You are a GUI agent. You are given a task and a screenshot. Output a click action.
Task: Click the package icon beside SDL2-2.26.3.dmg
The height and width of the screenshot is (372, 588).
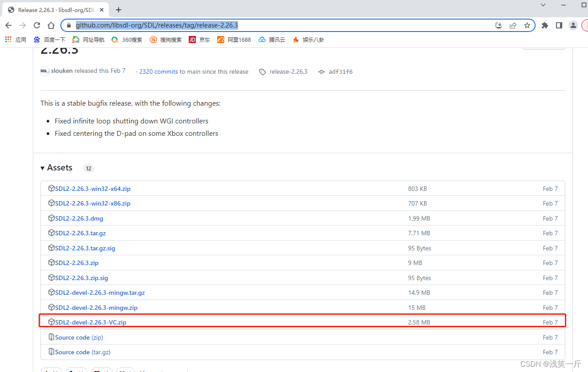tap(51, 218)
